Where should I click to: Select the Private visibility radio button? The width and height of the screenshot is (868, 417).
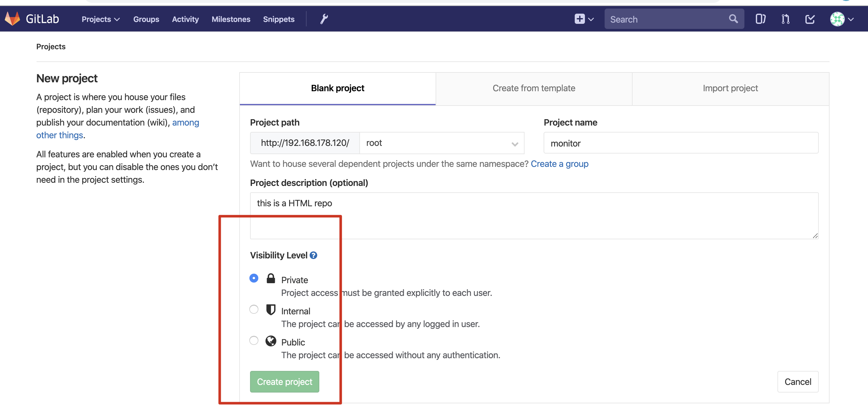click(254, 278)
